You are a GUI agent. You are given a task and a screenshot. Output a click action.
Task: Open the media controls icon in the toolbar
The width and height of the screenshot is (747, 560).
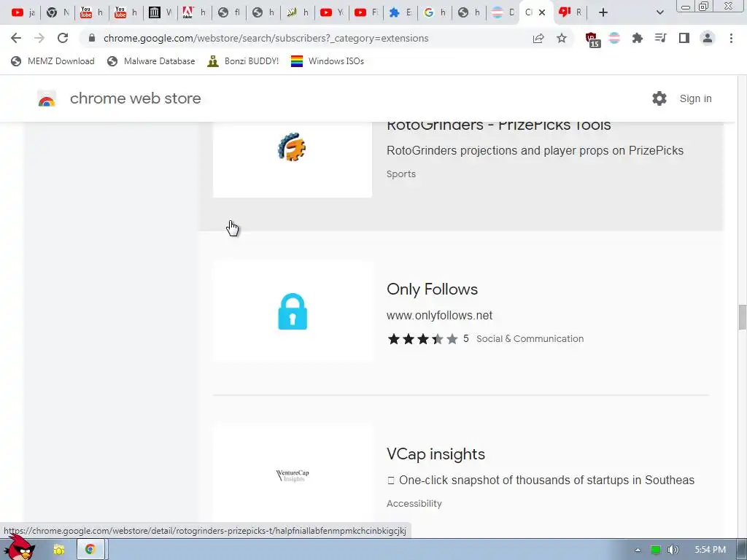click(660, 38)
